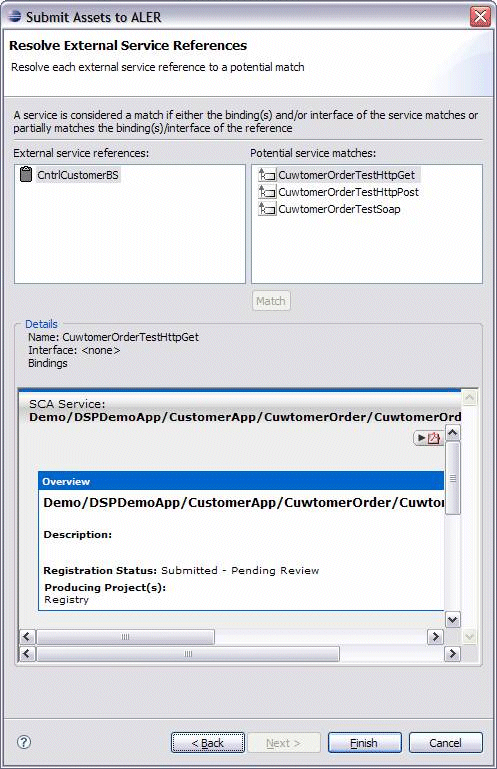
Task: Click the clipboard icon beside CntrlCustomerBS
Action: point(26,174)
